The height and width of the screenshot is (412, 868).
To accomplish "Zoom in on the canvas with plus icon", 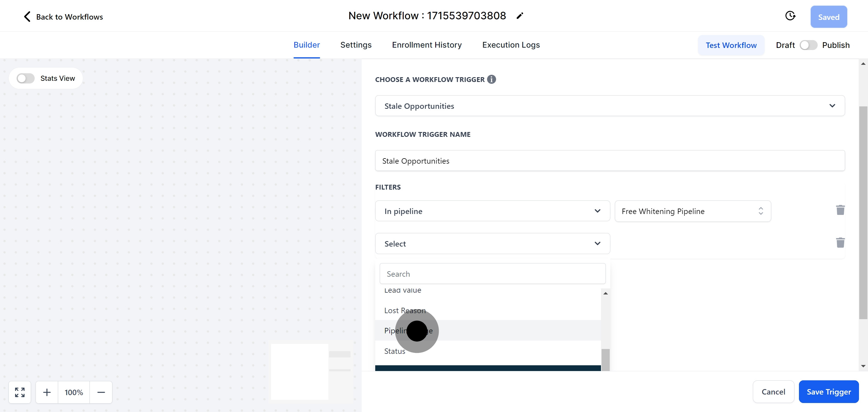I will click(x=47, y=392).
